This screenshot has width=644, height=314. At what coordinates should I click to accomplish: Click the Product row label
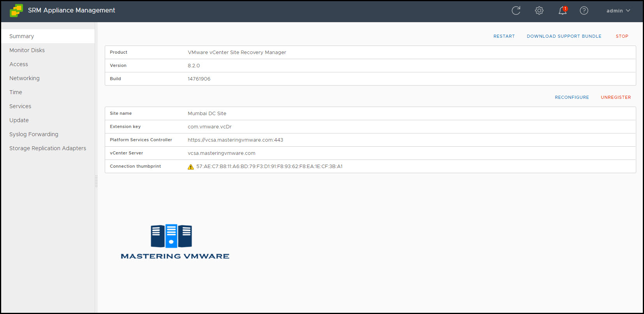click(x=118, y=52)
